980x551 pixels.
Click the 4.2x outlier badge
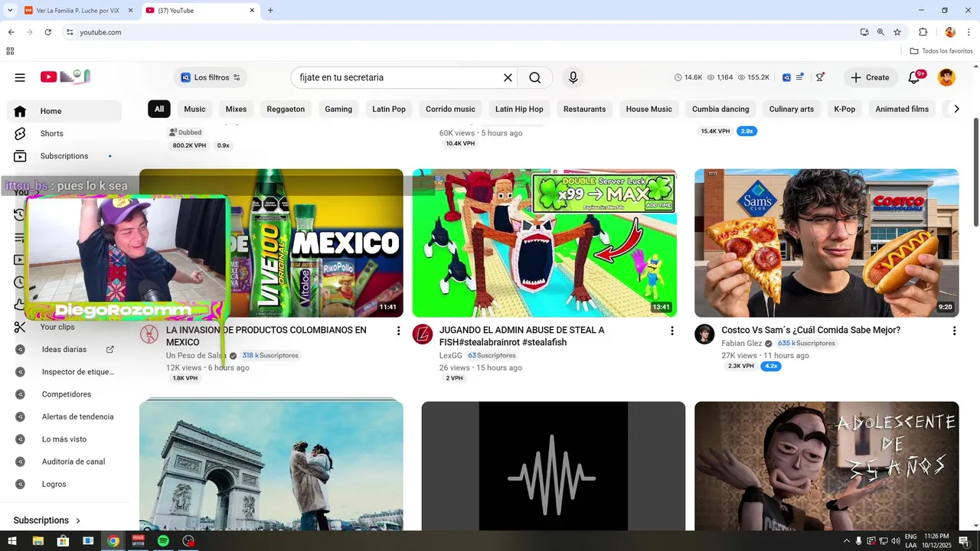[x=770, y=366]
